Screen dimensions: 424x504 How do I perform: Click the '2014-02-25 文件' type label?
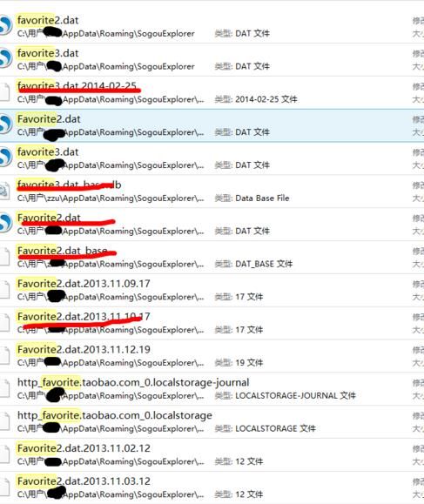(x=266, y=99)
